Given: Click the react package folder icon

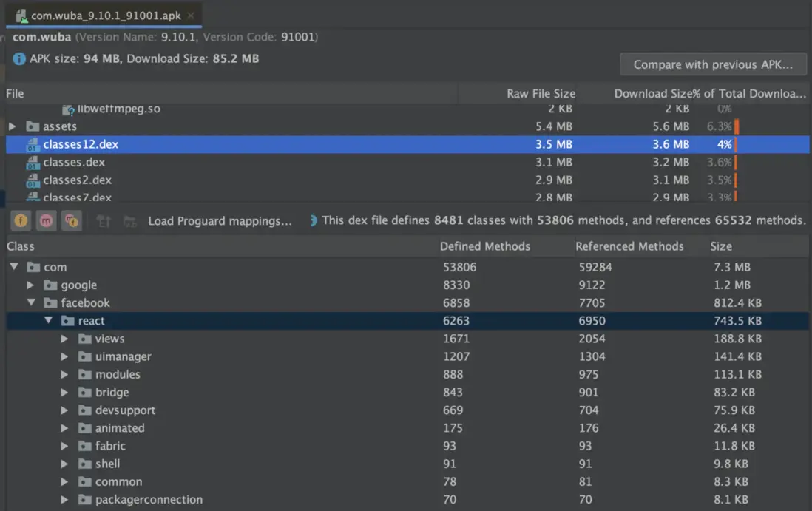Looking at the screenshot, I should pos(67,321).
